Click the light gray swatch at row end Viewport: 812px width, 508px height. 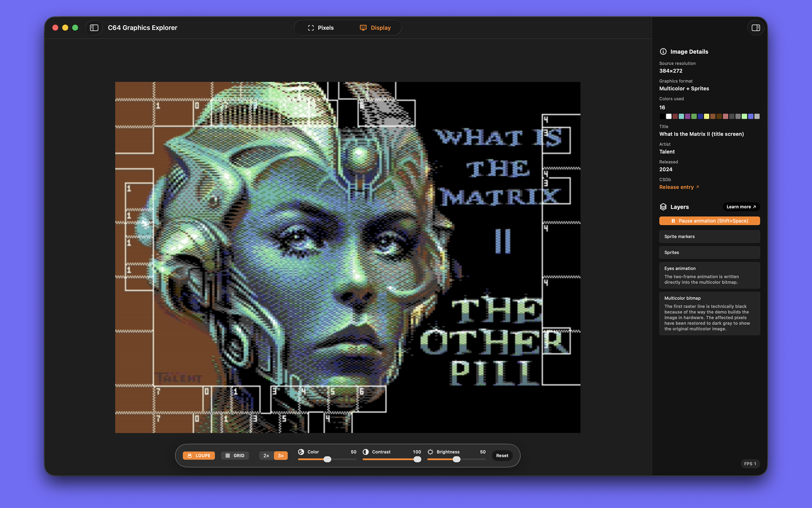click(x=757, y=117)
